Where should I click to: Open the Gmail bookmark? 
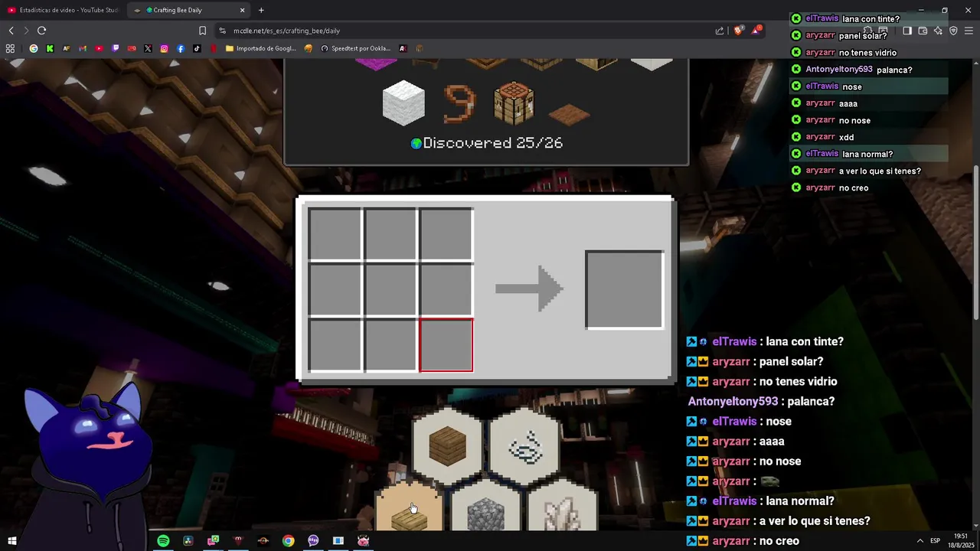tap(83, 48)
